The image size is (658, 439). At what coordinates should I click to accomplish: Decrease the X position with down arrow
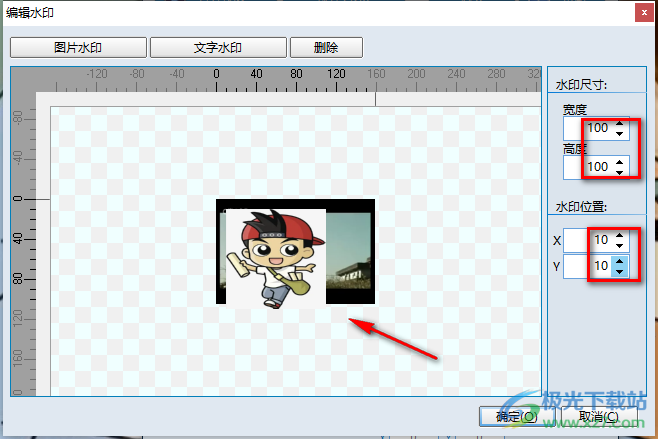[x=620, y=246]
